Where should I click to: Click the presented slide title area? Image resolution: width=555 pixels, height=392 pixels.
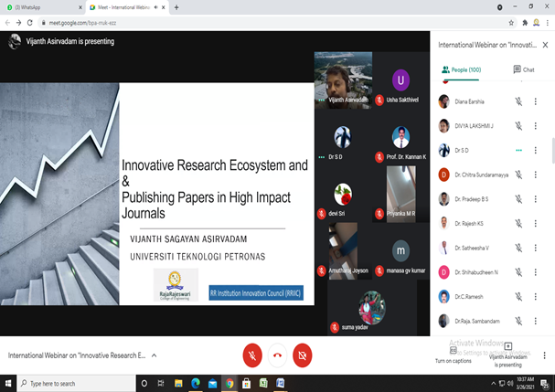click(215, 189)
